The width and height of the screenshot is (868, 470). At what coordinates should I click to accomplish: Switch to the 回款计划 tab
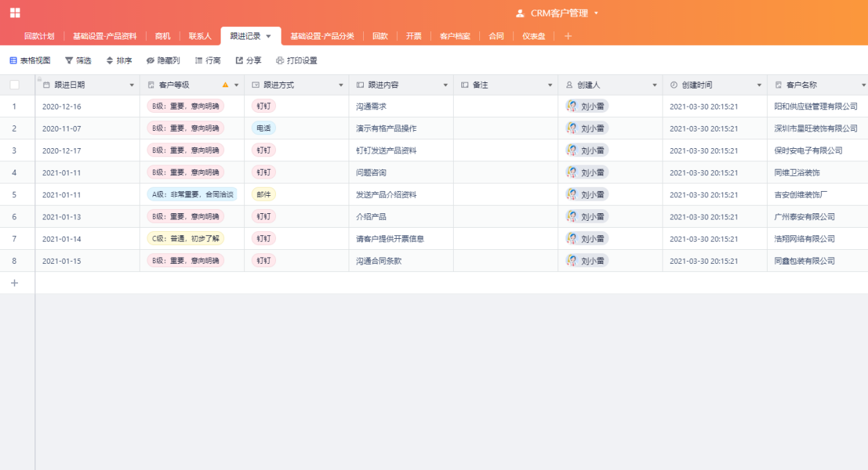[39, 36]
